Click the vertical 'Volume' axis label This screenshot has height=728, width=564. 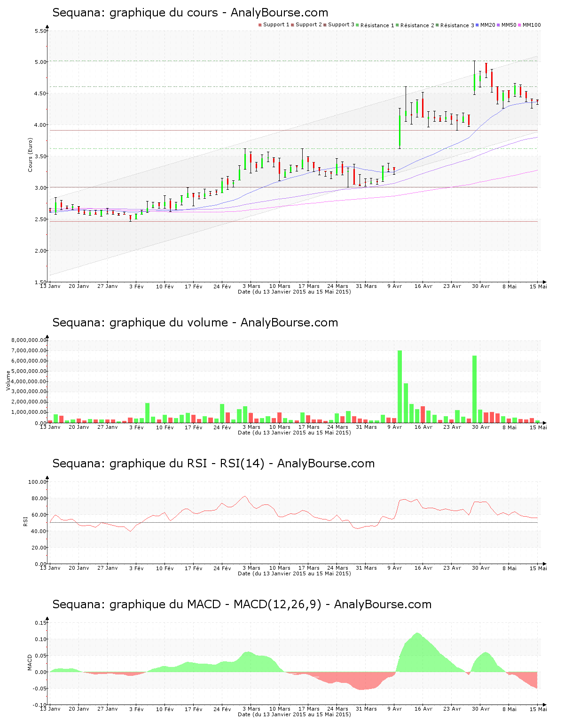click(8, 381)
